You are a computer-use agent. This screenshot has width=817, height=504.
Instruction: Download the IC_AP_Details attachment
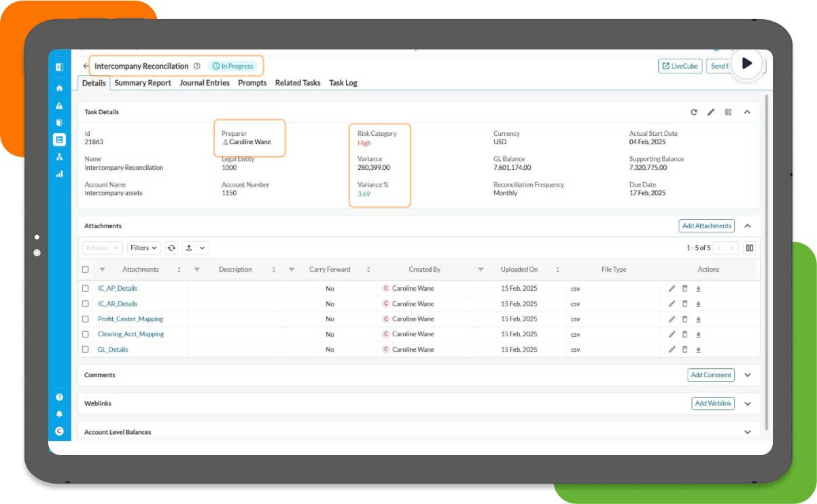698,288
